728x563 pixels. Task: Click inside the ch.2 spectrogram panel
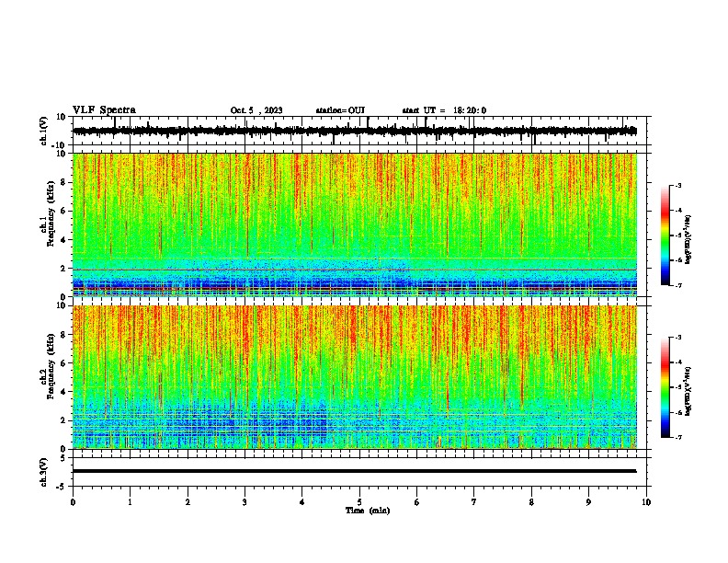(355, 377)
